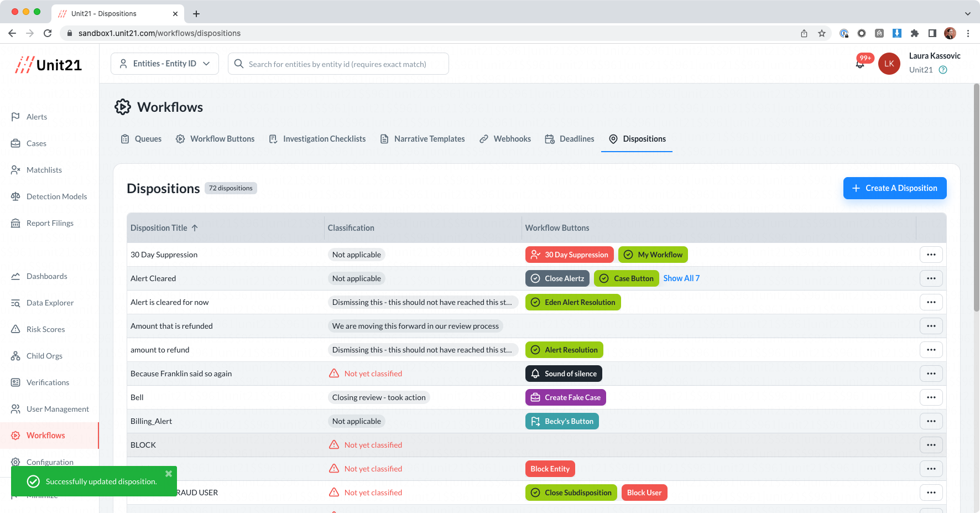Open row menu for Bell disposition

point(931,397)
